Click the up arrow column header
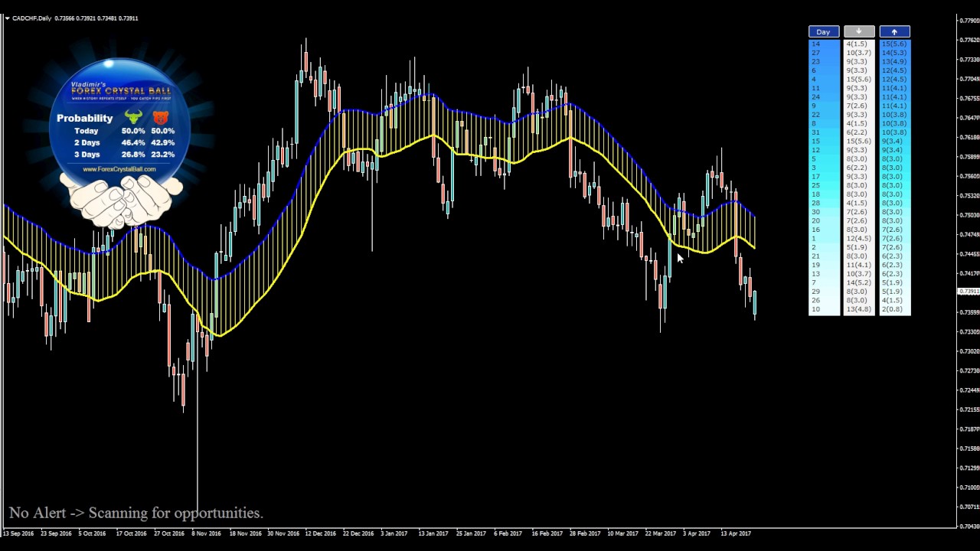980x551 pixels. click(x=894, y=31)
